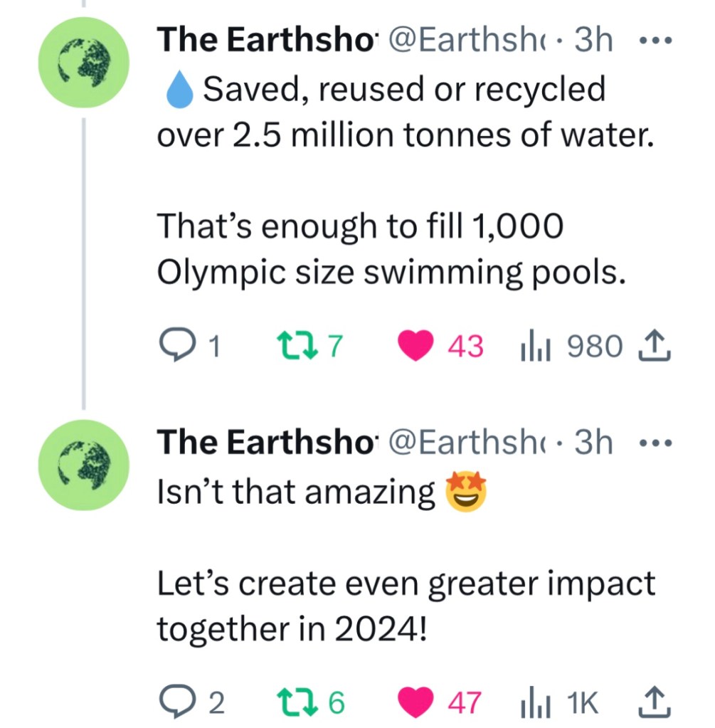Image resolution: width=715 pixels, height=728 pixels.
Task: Open more options on the water tweet
Action: point(653,41)
